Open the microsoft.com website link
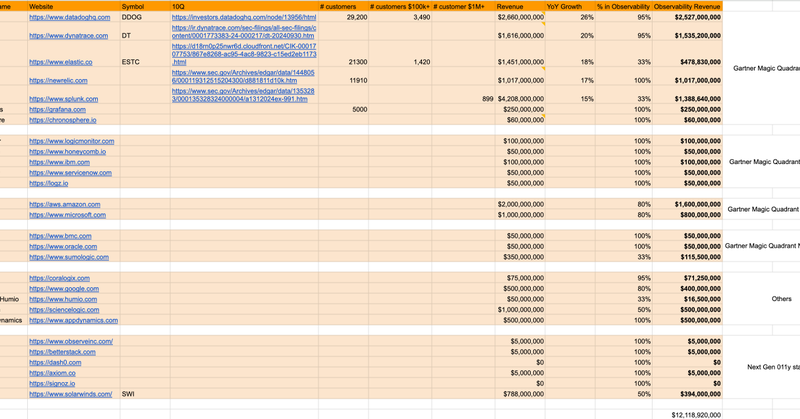800x419 pixels. (x=67, y=215)
